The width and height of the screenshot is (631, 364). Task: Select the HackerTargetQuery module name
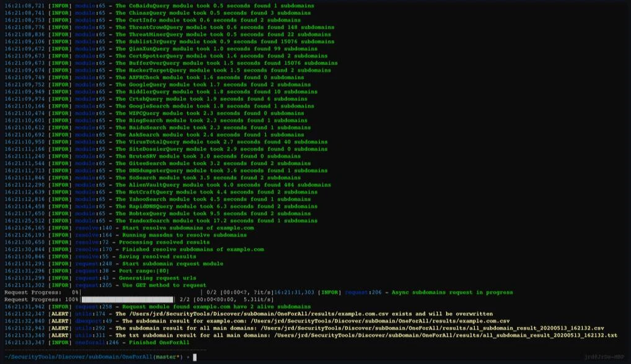pos(157,71)
